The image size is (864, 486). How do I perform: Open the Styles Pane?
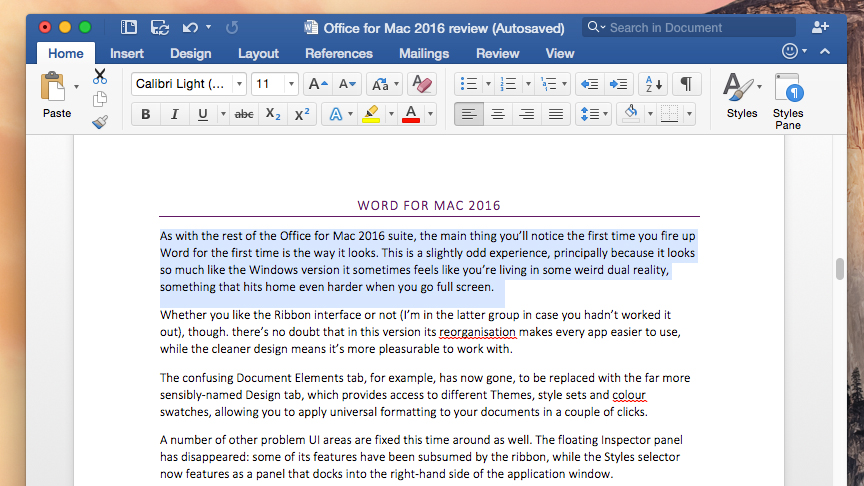[788, 101]
